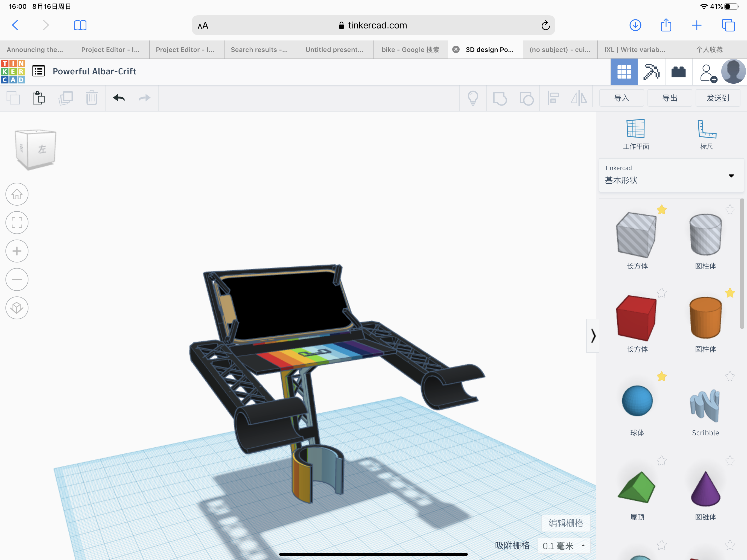The height and width of the screenshot is (560, 747).
Task: Click the fit all in view icon
Action: point(17,223)
